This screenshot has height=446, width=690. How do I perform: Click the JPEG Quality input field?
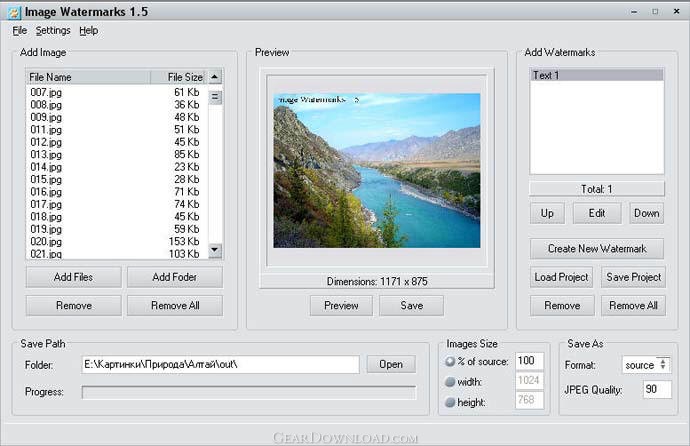coord(656,389)
